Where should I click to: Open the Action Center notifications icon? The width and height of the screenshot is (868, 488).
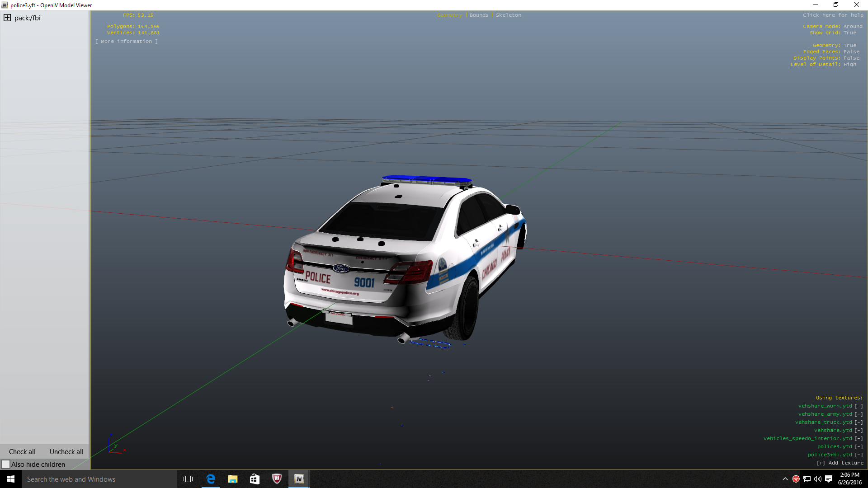point(829,479)
